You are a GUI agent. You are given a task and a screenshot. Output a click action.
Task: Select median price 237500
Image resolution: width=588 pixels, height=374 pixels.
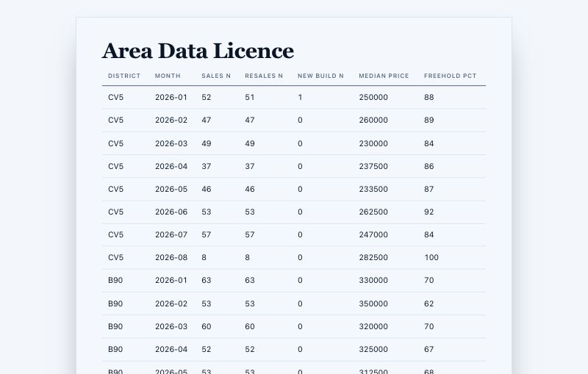(373, 166)
